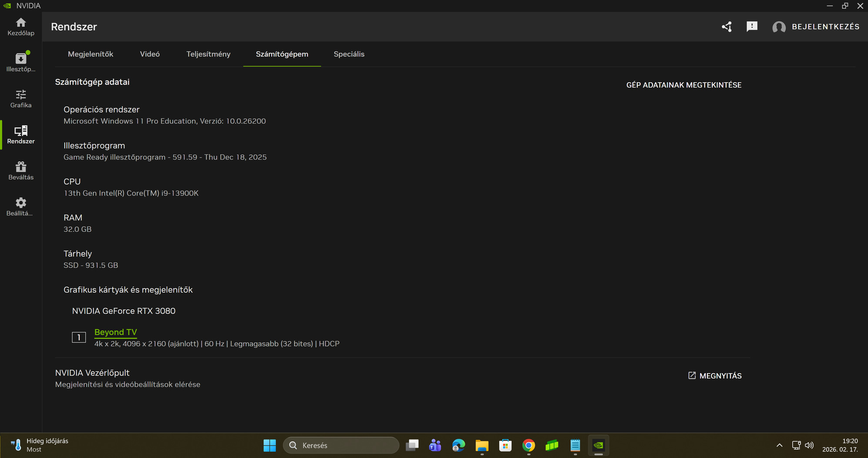The height and width of the screenshot is (458, 868).
Task: Select the Számítógépem tab
Action: (282, 54)
